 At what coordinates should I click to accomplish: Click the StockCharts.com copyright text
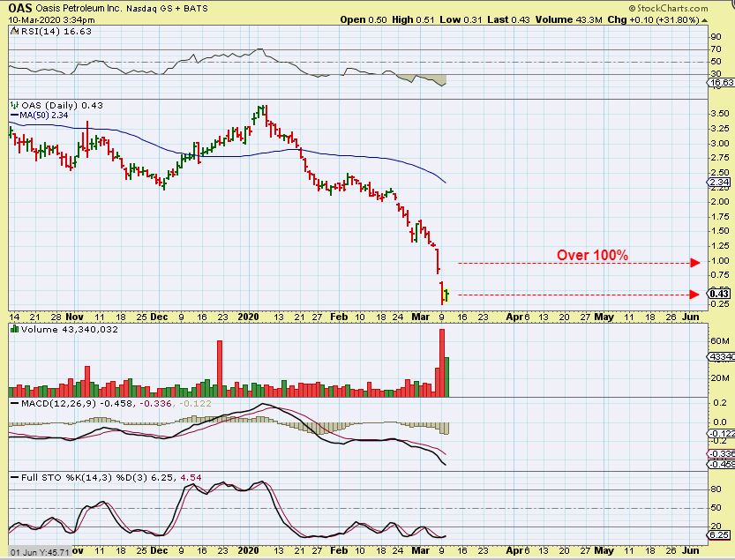pyautogui.click(x=668, y=8)
